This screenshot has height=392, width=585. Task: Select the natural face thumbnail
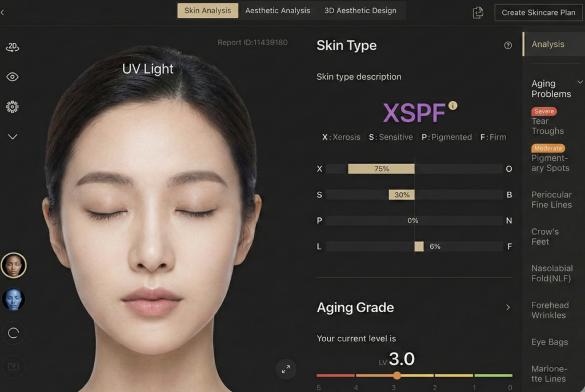[x=14, y=265]
